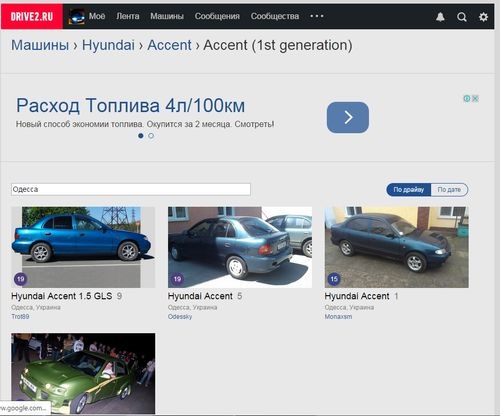Sort cars by По драйву
The image size is (500, 416).
click(409, 190)
